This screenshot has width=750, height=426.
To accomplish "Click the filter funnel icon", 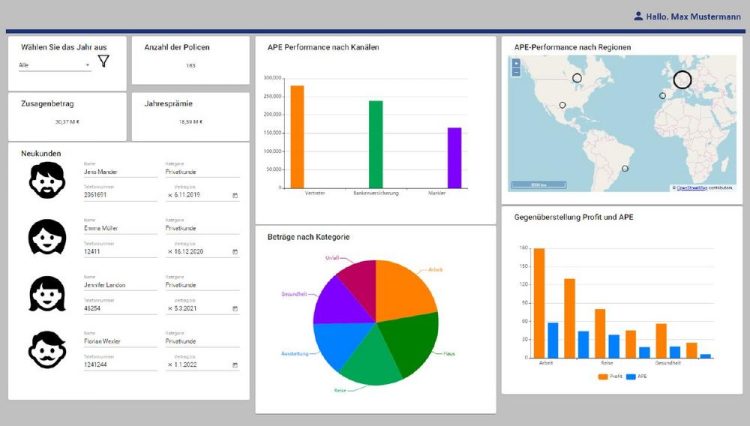I will (x=103, y=62).
